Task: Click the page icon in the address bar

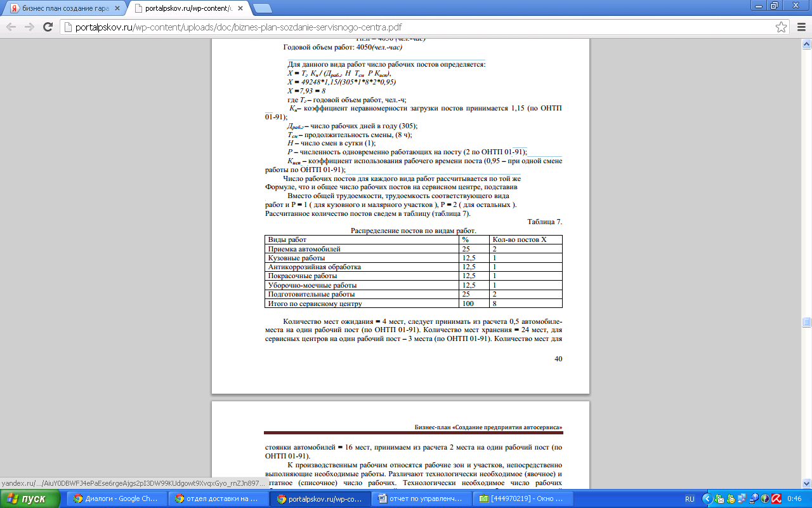Action: pos(68,27)
